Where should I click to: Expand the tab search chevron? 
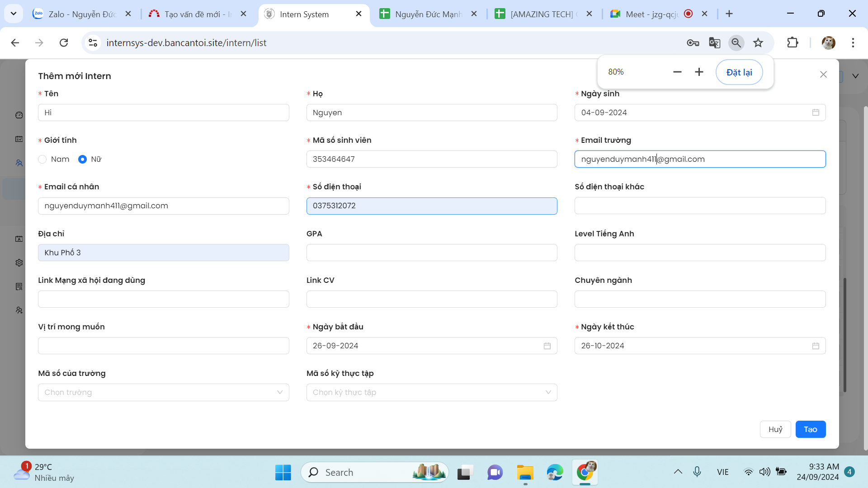14,14
